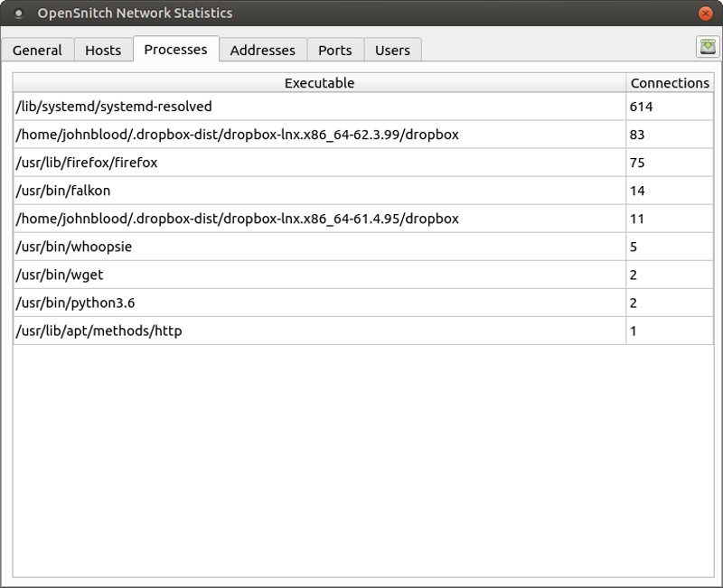View the Addresses tab
This screenshot has height=588, width=723.
[x=263, y=50]
